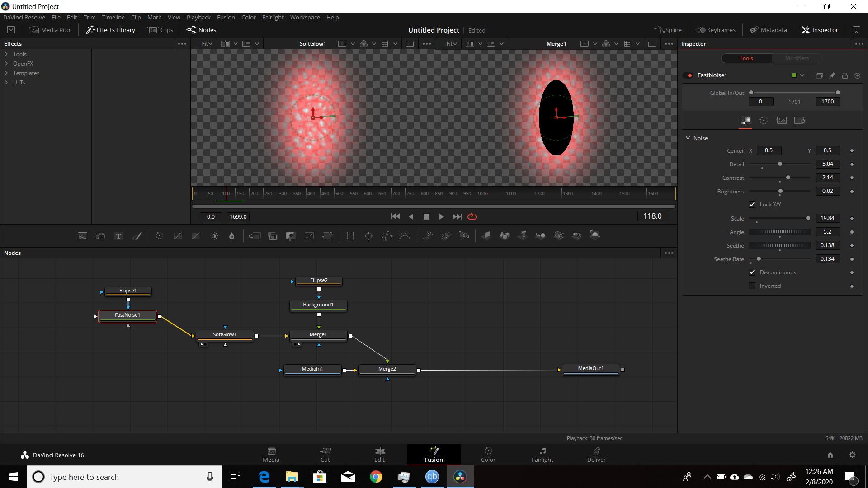Open the Settings tab icon in Inspector
The height and width of the screenshot is (488, 868).
pos(800,121)
